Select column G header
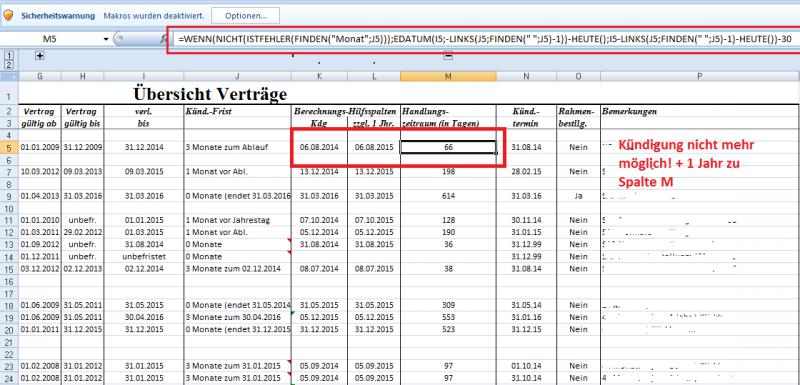 tap(40, 76)
